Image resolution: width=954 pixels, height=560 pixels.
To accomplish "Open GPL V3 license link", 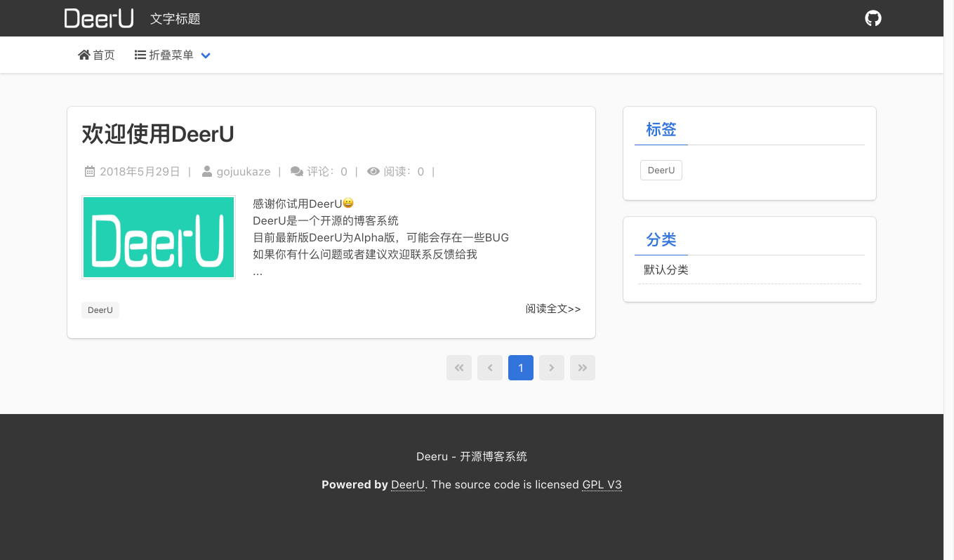I will [602, 484].
